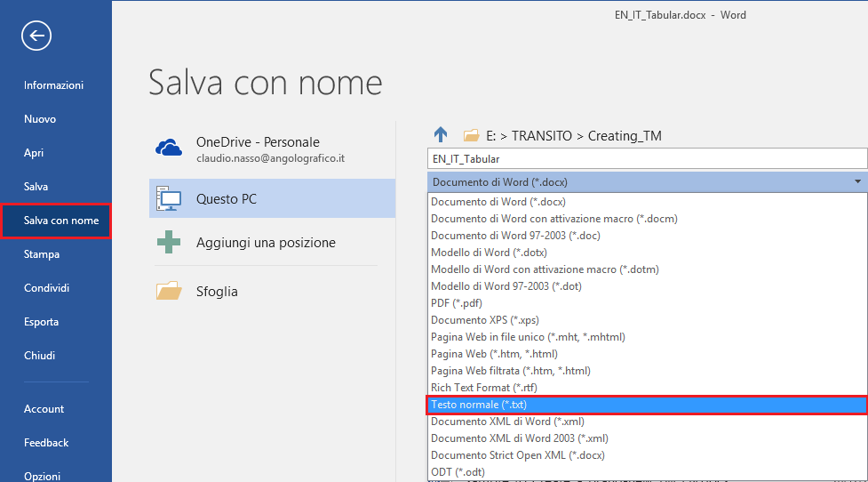
Task: Go up one folder with blue arrow
Action: tap(441, 134)
